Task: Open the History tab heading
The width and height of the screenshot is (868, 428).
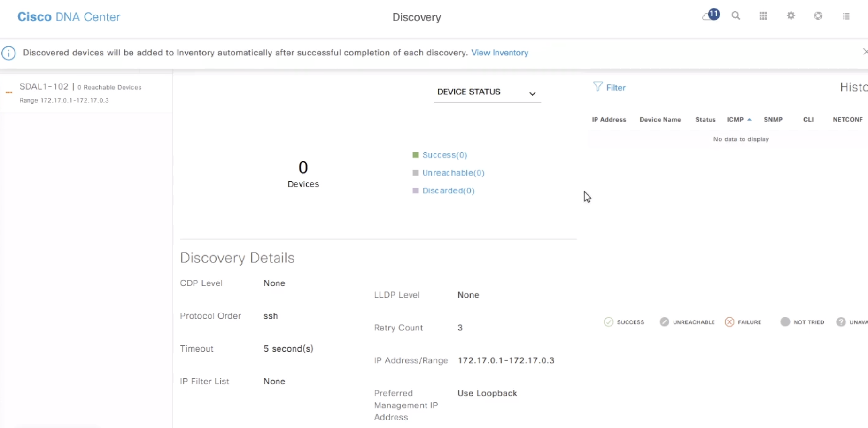Action: 854,87
